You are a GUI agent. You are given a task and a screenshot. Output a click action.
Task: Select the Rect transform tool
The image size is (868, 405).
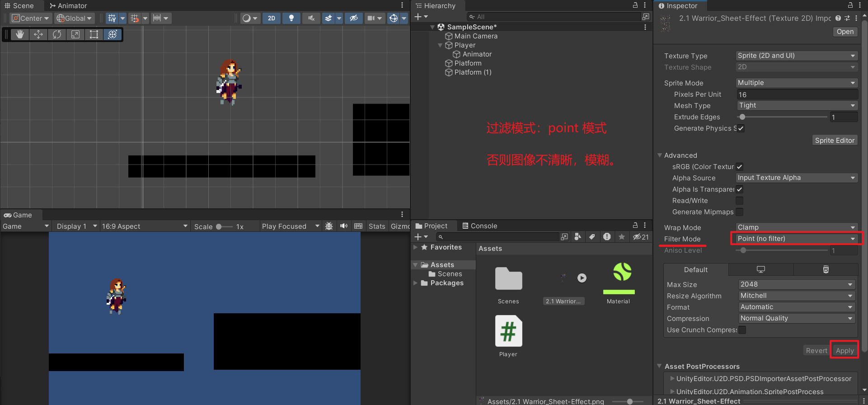click(x=94, y=34)
